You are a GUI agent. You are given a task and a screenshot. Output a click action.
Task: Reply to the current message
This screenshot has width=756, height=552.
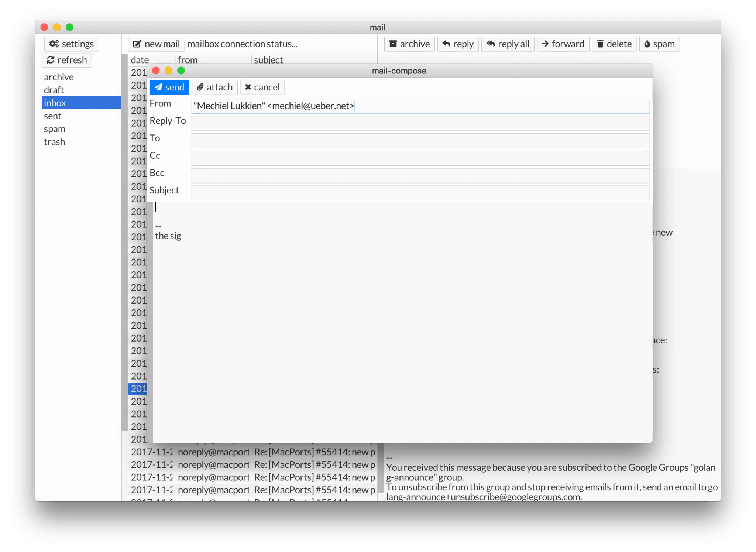pyautogui.click(x=458, y=44)
